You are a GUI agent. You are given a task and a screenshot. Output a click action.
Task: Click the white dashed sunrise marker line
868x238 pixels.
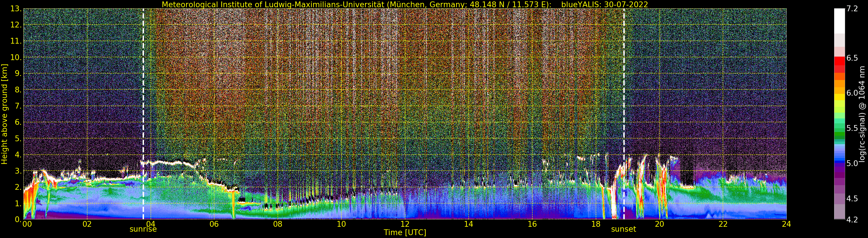point(143,114)
